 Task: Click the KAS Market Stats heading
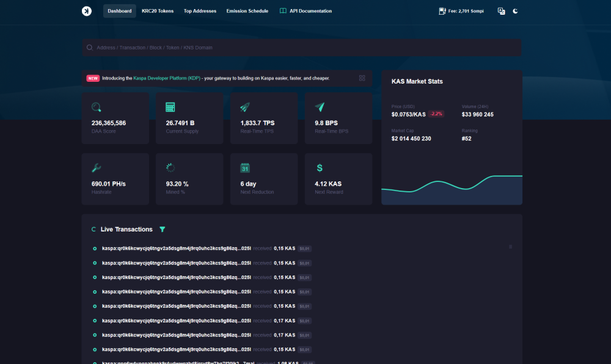pos(417,81)
